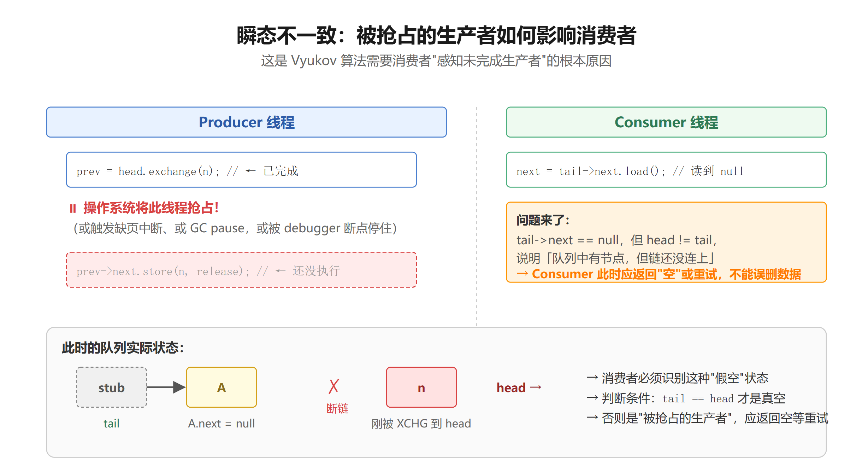Screen dimensions: 868x472
Task: Click the diagram title 瞬态不一致
Action: pyautogui.click(x=437, y=35)
